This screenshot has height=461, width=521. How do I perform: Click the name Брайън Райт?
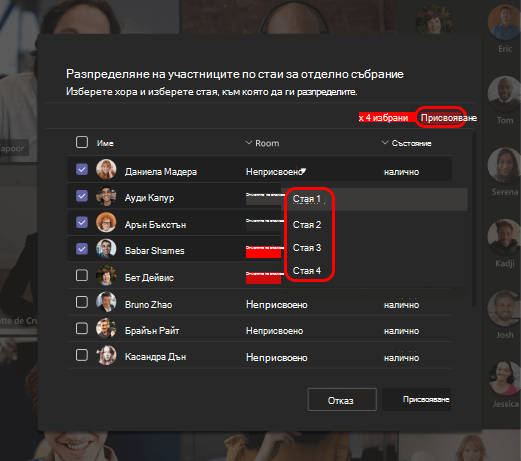152,331
